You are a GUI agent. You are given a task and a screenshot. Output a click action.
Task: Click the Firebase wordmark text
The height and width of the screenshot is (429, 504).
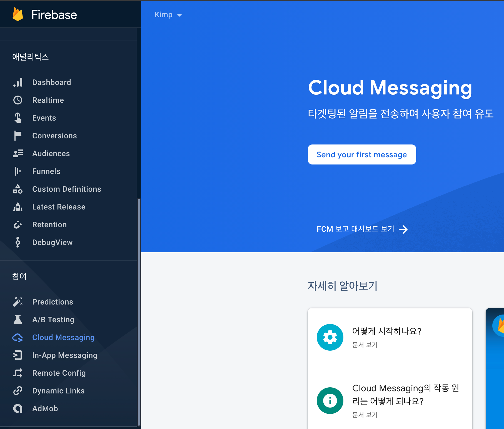click(54, 15)
